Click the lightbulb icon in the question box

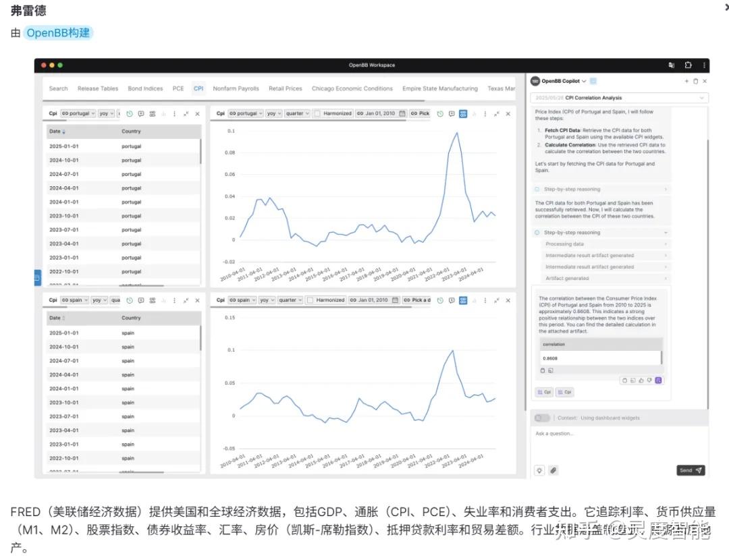pyautogui.click(x=539, y=470)
